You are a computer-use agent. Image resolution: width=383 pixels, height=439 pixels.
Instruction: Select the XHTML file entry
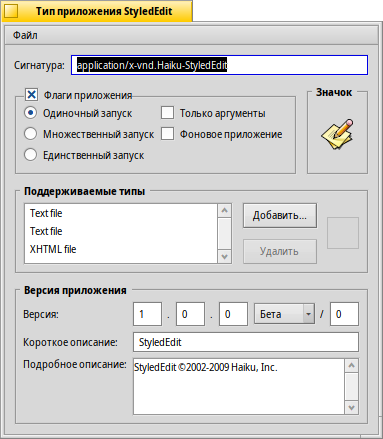121,249
